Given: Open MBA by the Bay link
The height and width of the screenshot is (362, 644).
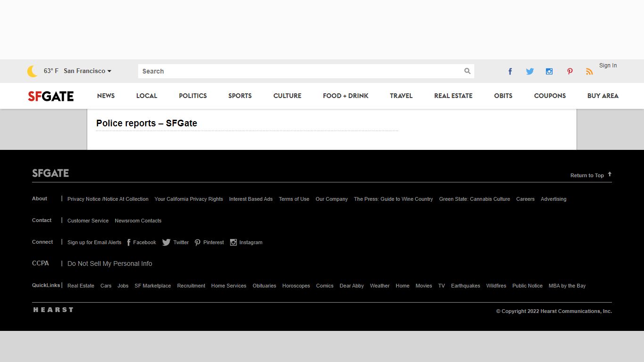Looking at the screenshot, I should (x=567, y=286).
